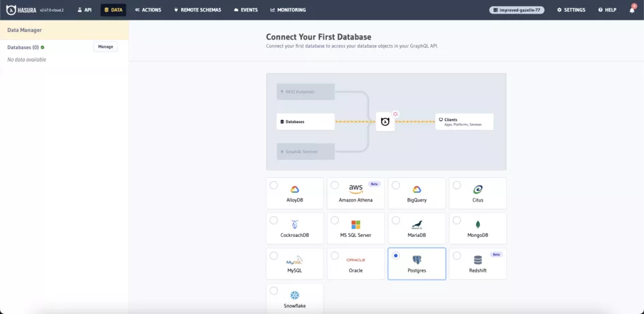Click the MongoDB leaf logo
644x314 pixels.
(x=478, y=225)
